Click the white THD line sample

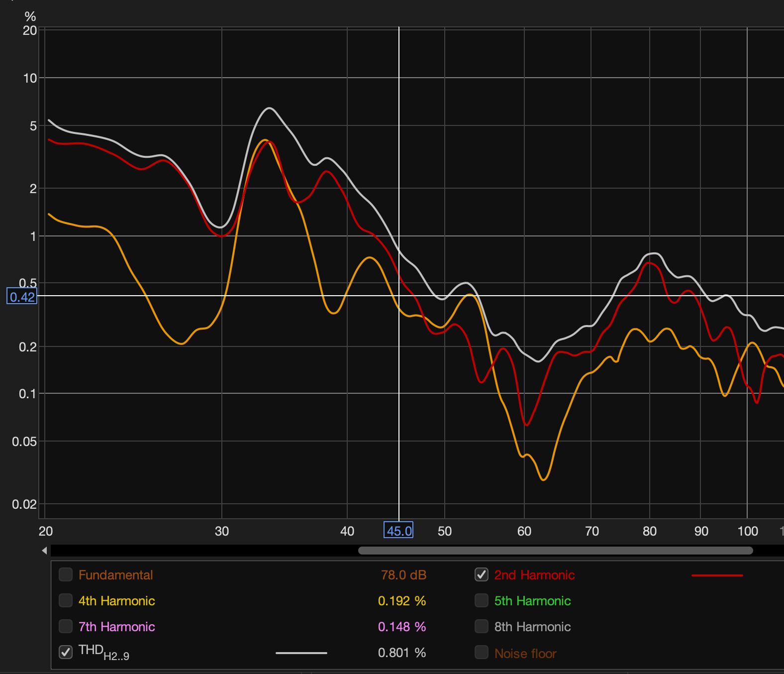[301, 653]
